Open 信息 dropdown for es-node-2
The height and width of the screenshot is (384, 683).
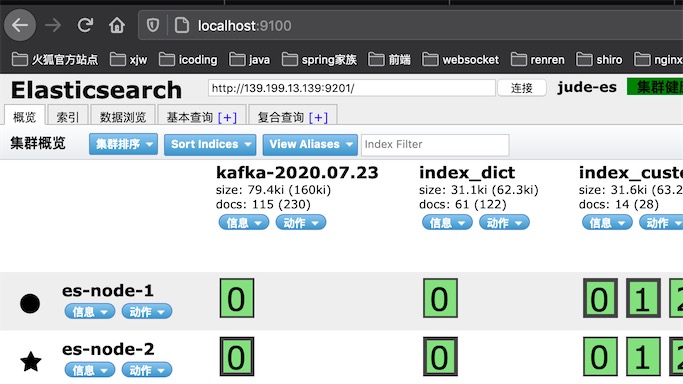(90, 370)
